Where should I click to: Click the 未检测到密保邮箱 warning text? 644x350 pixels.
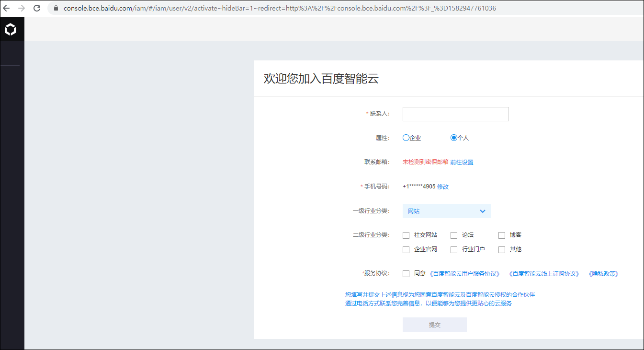pyautogui.click(x=426, y=162)
